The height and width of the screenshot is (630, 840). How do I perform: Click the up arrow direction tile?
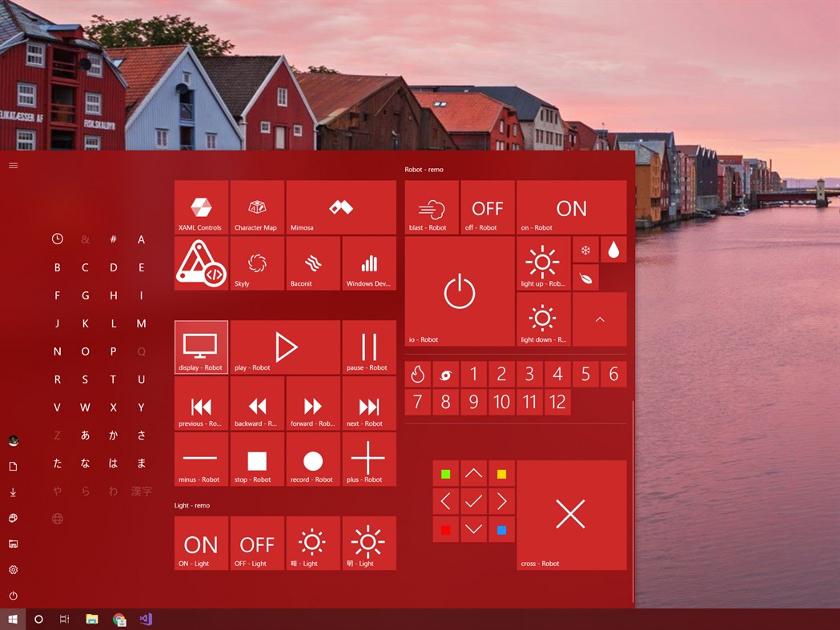[473, 474]
